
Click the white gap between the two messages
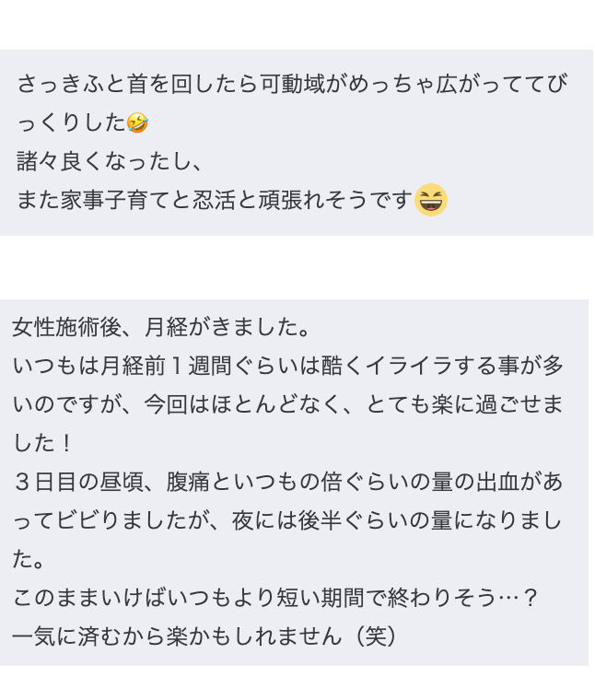coord(297,268)
